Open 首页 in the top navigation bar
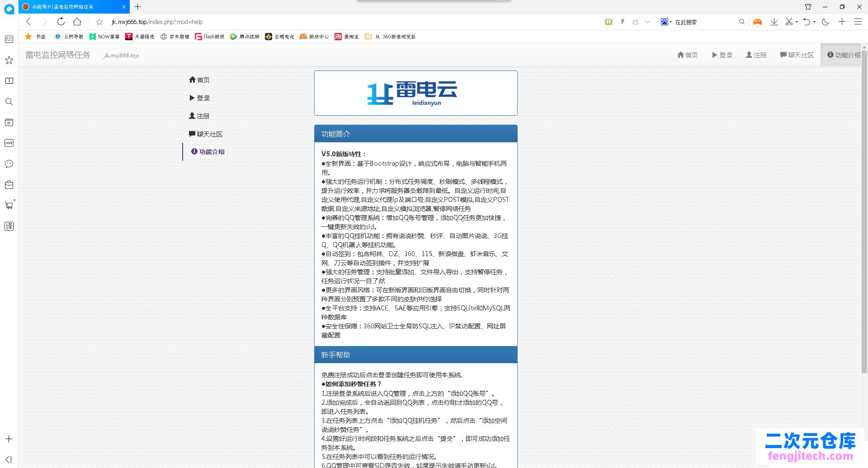 688,55
